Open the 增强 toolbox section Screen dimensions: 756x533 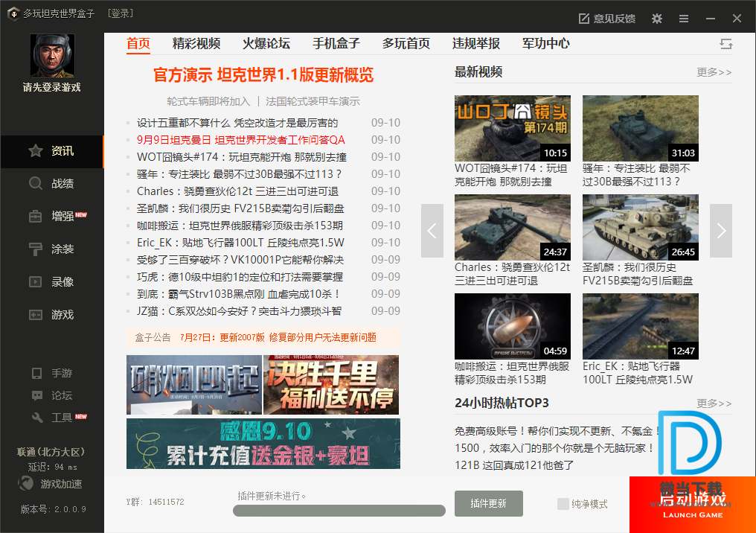[x=51, y=217]
